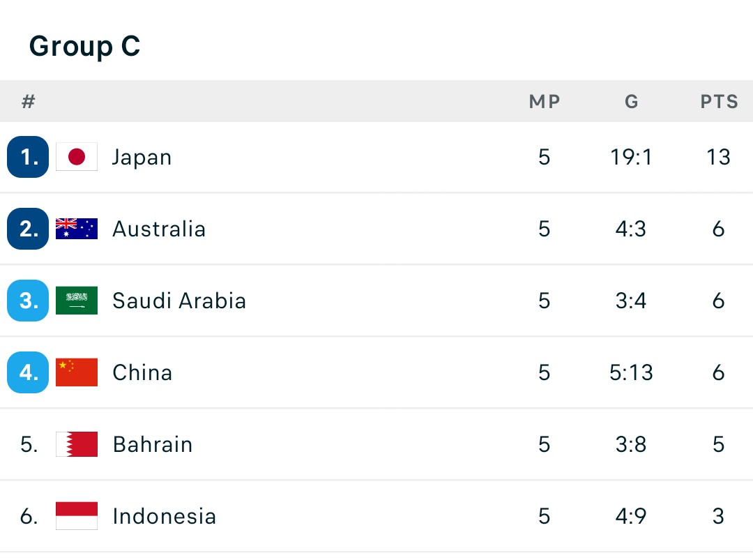Click the Japan flag icon
Image resolution: width=753 pixels, height=560 pixels.
coord(77,157)
